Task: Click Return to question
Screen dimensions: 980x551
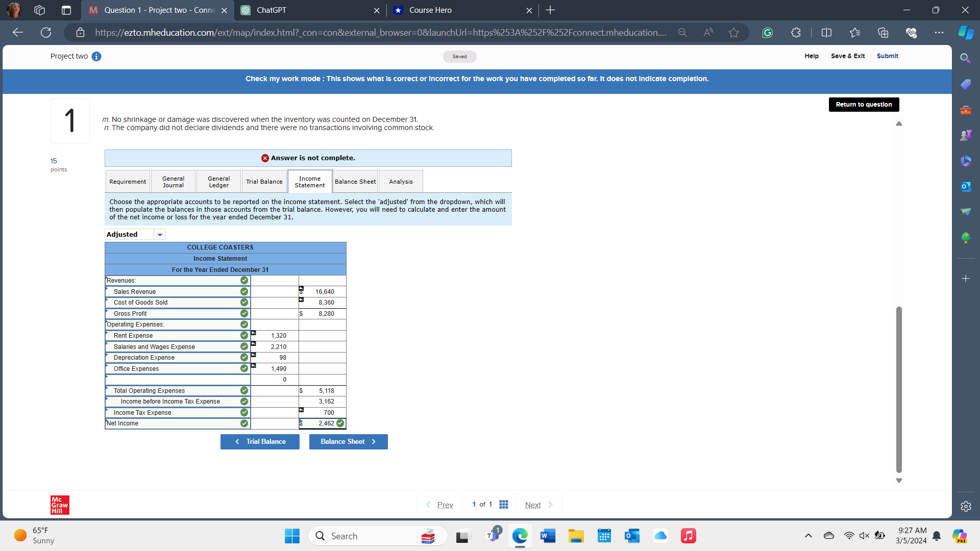Action: click(x=864, y=105)
